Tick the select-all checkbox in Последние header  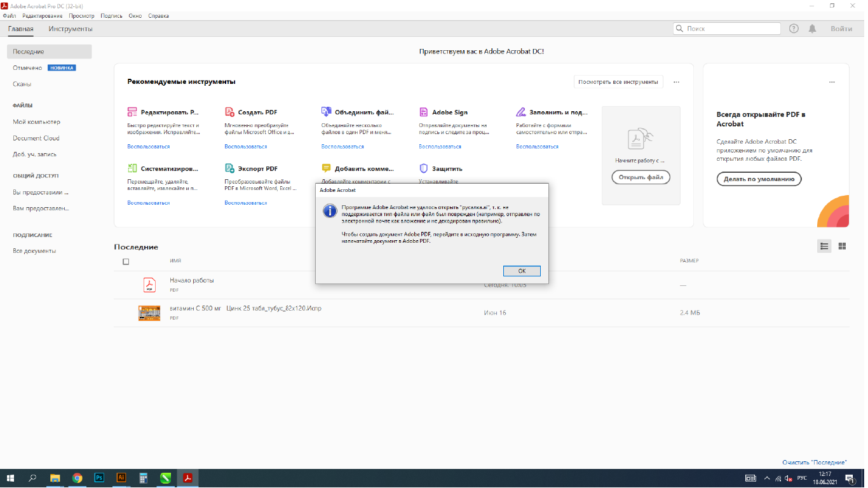[x=126, y=261]
